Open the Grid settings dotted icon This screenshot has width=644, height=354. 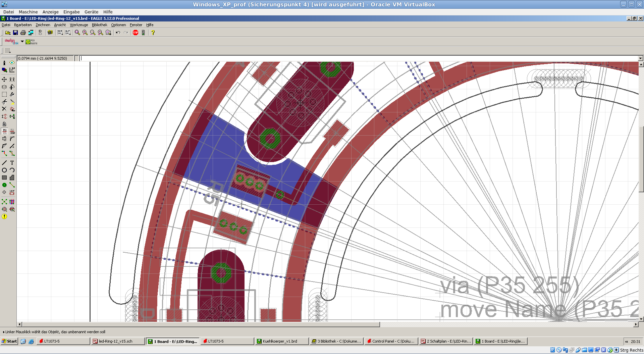click(8, 50)
